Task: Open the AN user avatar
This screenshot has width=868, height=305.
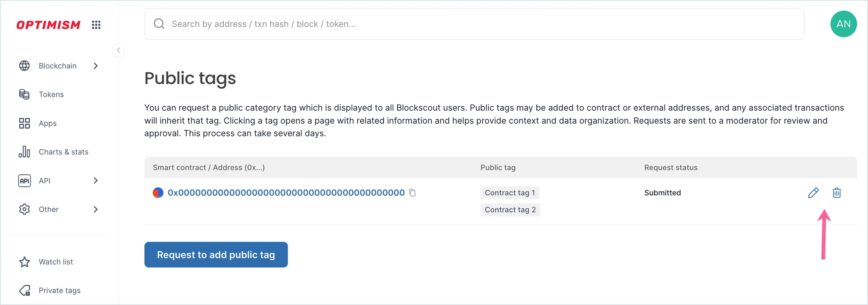Action: (844, 24)
